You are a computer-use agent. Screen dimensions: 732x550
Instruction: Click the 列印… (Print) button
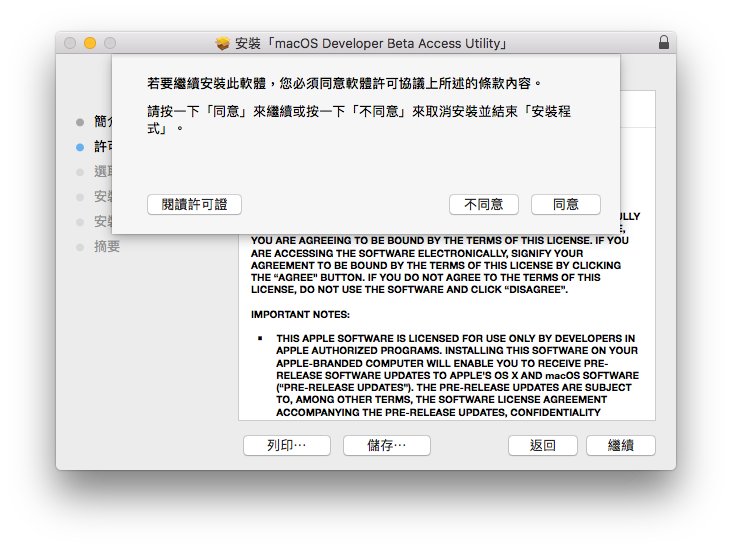click(x=287, y=445)
